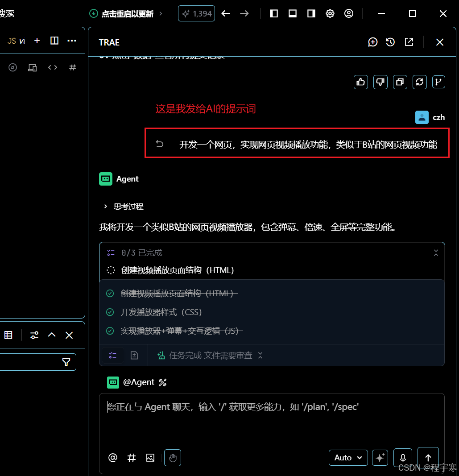The image size is (459, 476).
Task: Click the sparkle prompt-enhance button
Action: point(380,458)
